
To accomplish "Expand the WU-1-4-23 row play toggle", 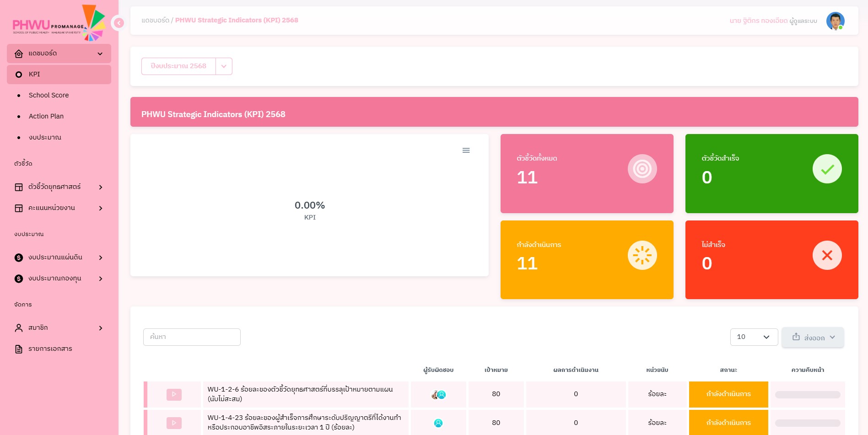I will (x=174, y=423).
